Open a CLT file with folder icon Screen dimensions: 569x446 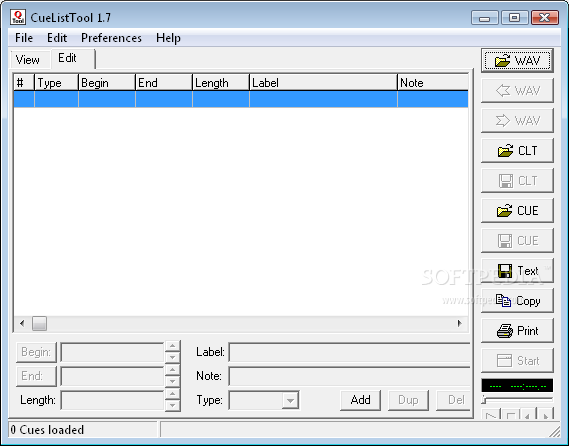tap(517, 151)
